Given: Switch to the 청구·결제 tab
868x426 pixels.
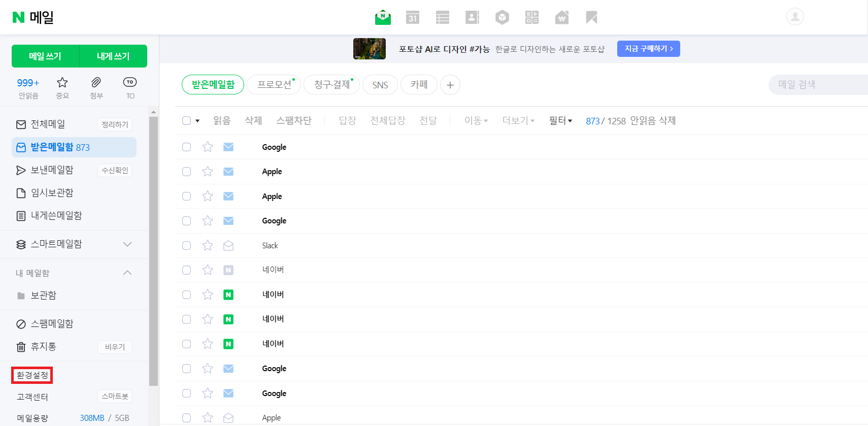Looking at the screenshot, I should (x=332, y=85).
